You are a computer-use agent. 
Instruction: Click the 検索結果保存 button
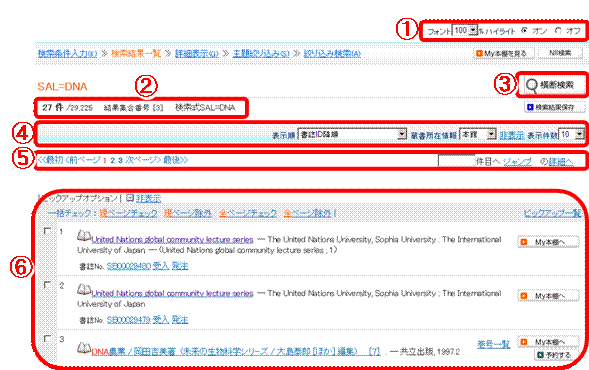pos(554,107)
